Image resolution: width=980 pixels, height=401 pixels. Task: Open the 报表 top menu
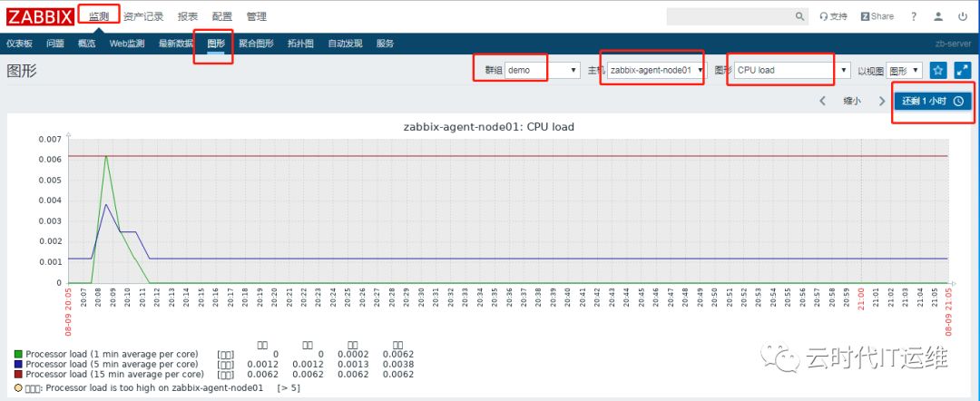(x=188, y=17)
